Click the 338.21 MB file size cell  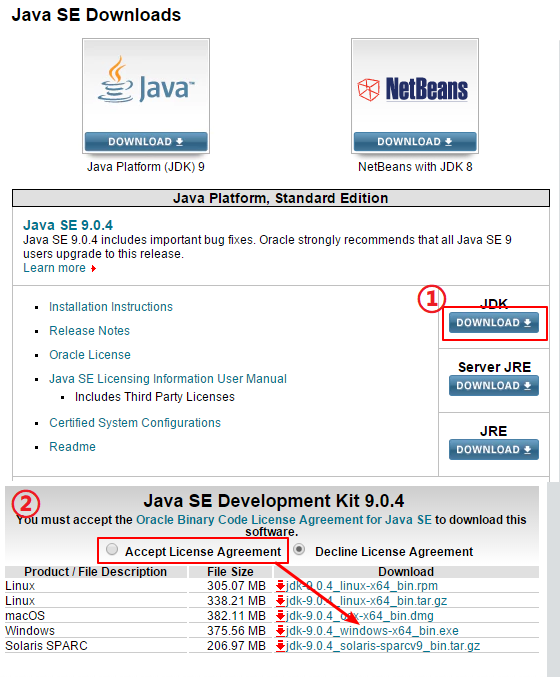tap(236, 601)
